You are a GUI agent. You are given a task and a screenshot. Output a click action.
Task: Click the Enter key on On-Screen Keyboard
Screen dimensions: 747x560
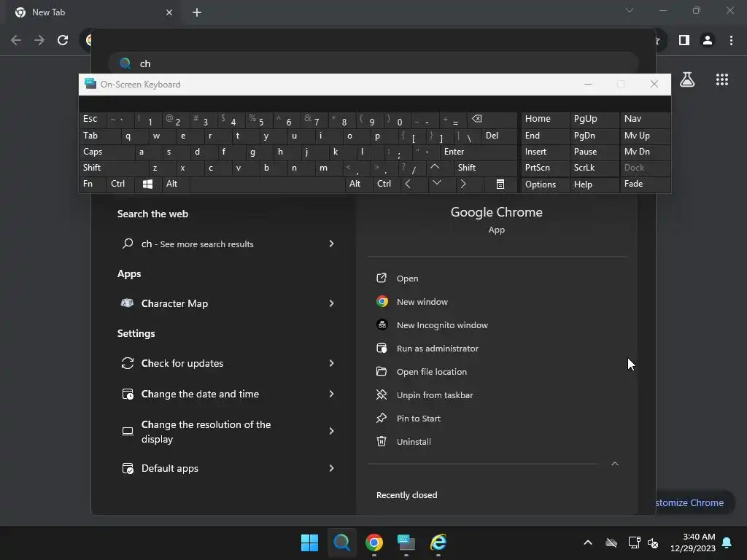tap(479, 152)
